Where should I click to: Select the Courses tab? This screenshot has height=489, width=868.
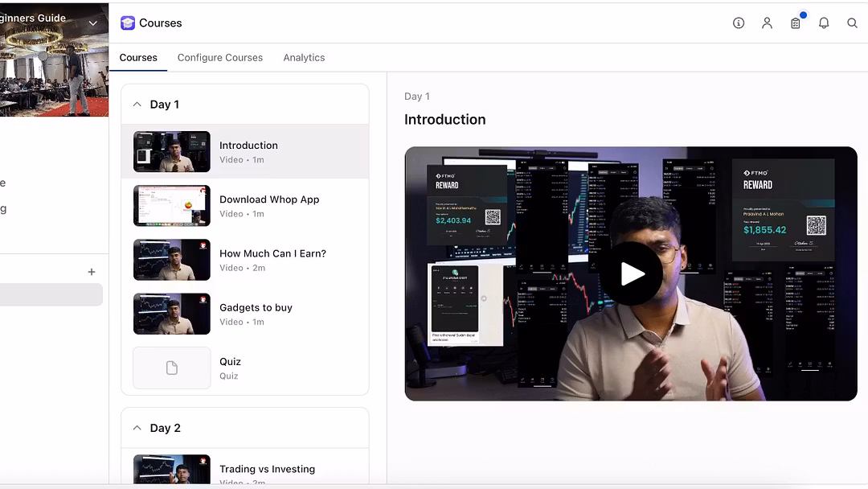pos(138,58)
